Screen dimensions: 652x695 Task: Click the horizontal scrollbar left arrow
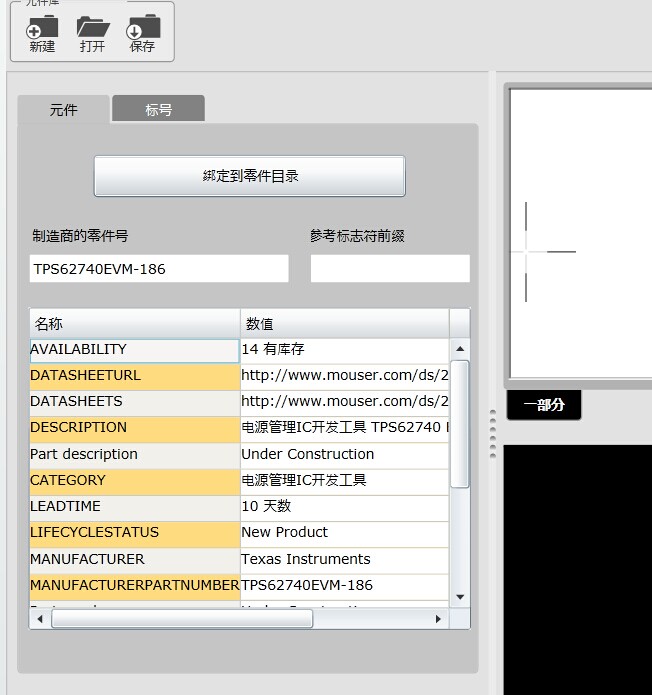[x=40, y=619]
